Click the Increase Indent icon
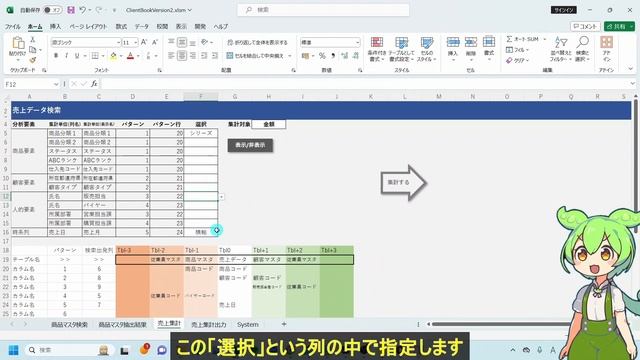 (214, 56)
